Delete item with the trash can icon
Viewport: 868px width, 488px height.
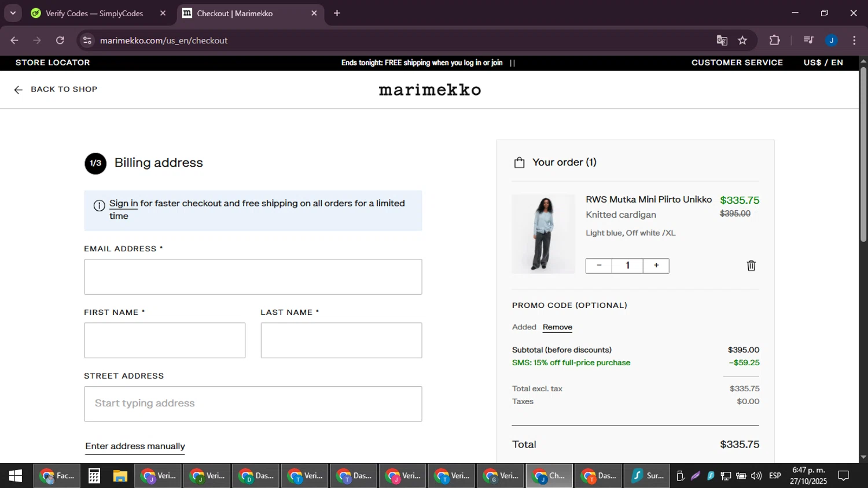tap(751, 266)
